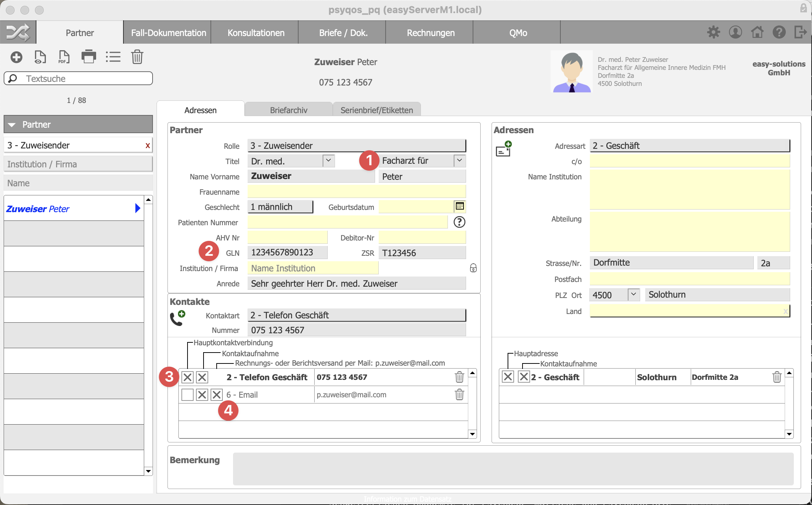Click the Frauenname input field
Screen dimensions: 812x505
click(357, 191)
